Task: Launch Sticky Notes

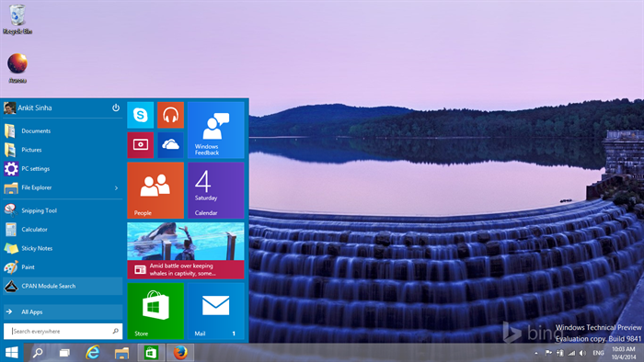Action: [x=63, y=248]
